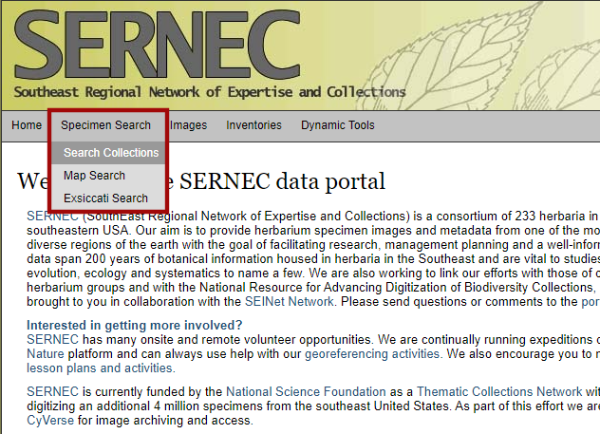The image size is (600, 434).
Task: Open the Dynamic Tools menu
Action: [338, 125]
